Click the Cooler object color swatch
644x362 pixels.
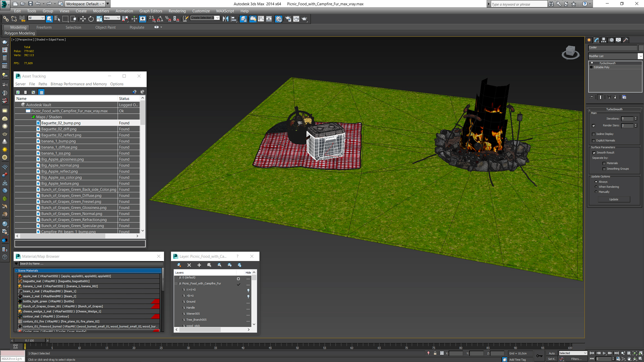click(x=641, y=48)
